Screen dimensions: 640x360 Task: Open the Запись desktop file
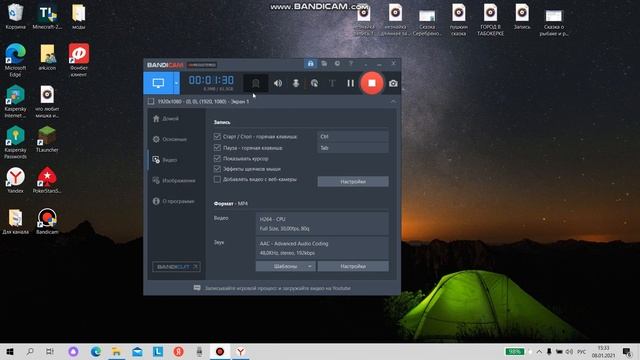point(522,17)
